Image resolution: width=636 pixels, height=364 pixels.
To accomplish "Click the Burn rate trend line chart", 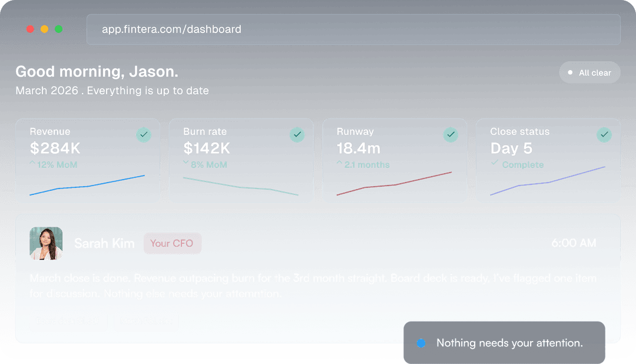I will (240, 186).
